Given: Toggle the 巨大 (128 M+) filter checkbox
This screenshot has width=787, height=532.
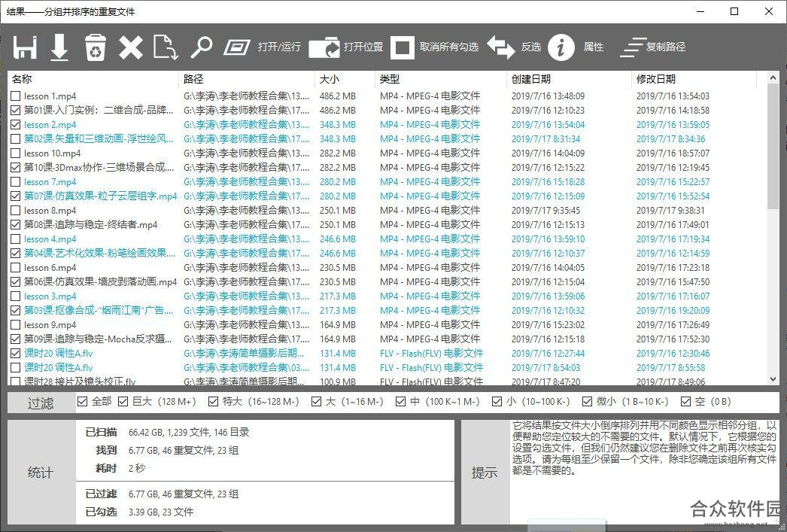Looking at the screenshot, I should click(123, 402).
